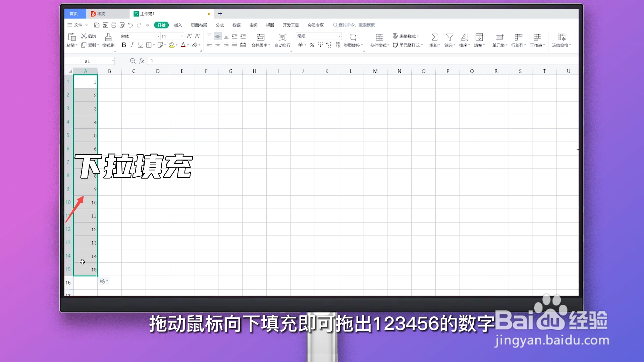
Task: Select the format painter 格式刷 tool
Action: pos(108,40)
